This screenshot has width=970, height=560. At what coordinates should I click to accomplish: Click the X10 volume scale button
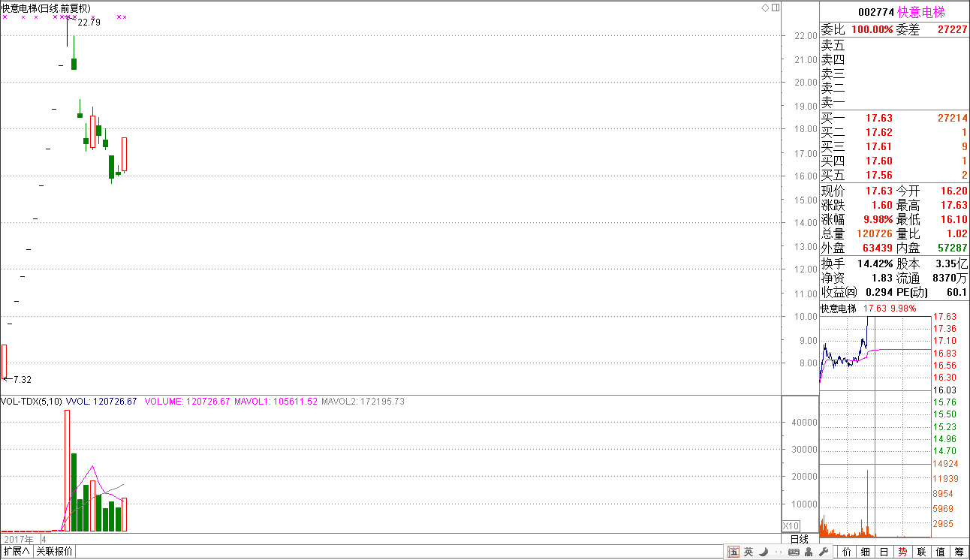pyautogui.click(x=791, y=526)
